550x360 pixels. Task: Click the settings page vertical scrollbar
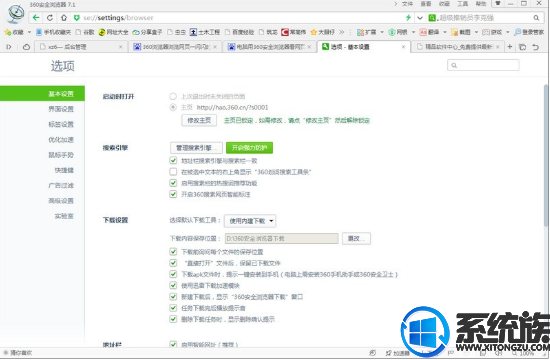pos(546,155)
